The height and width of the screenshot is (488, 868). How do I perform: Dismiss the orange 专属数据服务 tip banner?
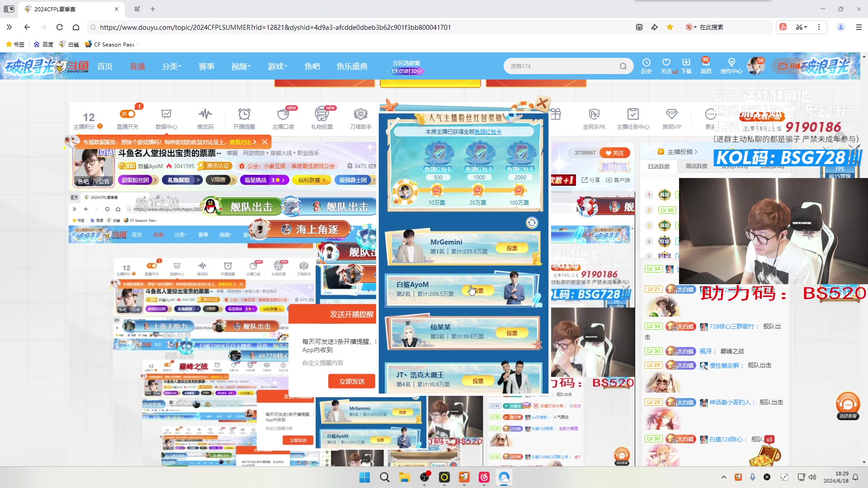click(x=265, y=142)
